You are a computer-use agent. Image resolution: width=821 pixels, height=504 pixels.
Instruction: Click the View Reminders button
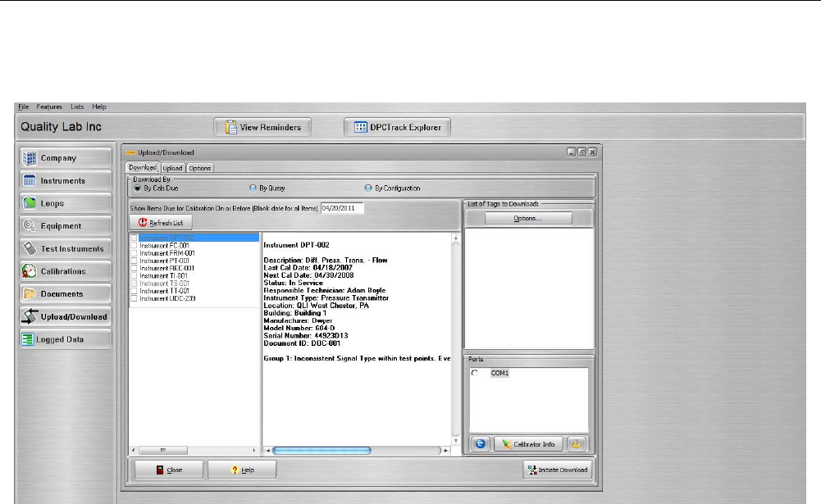(262, 127)
